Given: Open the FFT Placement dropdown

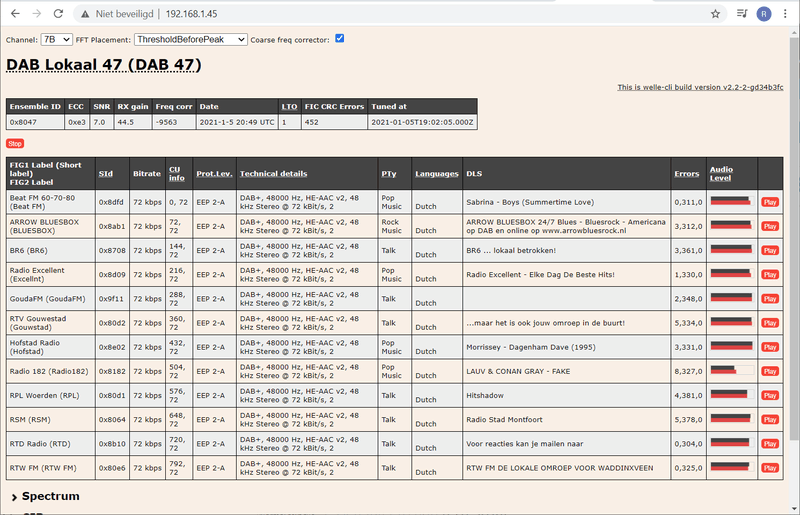Looking at the screenshot, I should pos(191,39).
